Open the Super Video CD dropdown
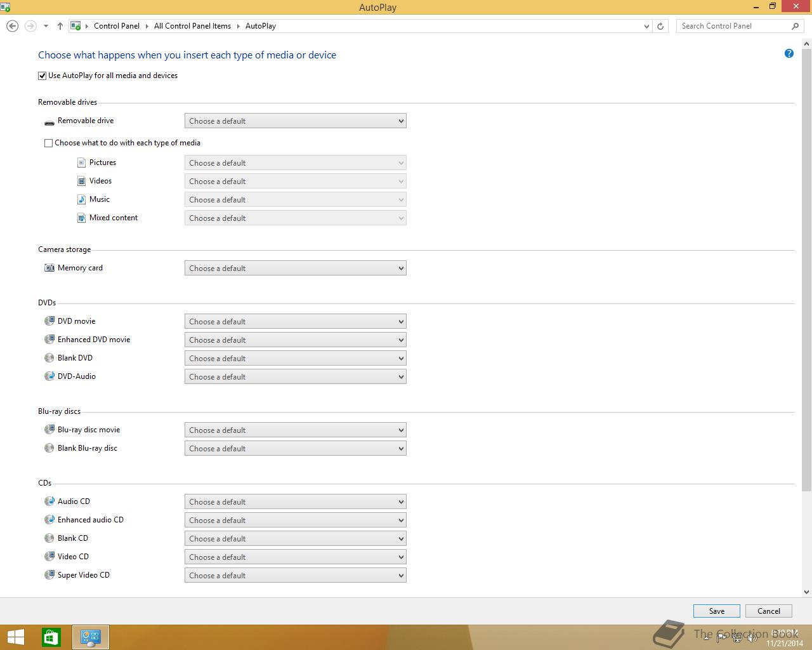 coord(296,576)
